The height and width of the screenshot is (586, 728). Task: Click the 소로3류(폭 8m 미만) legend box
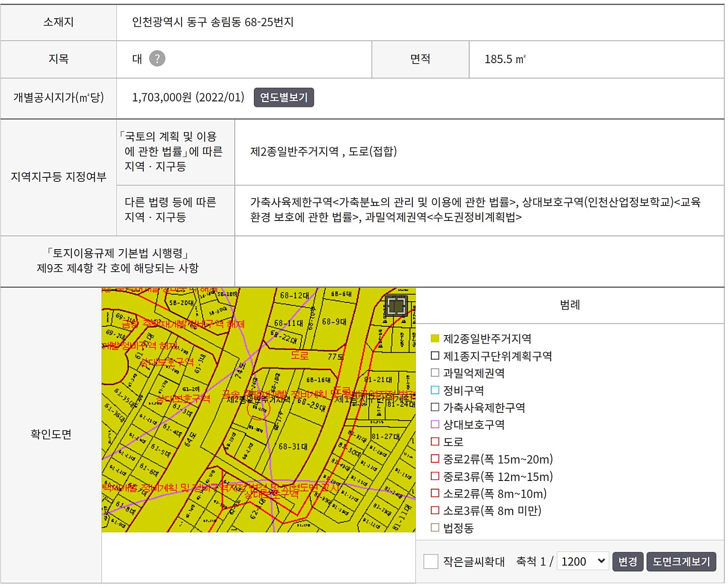[x=435, y=510]
